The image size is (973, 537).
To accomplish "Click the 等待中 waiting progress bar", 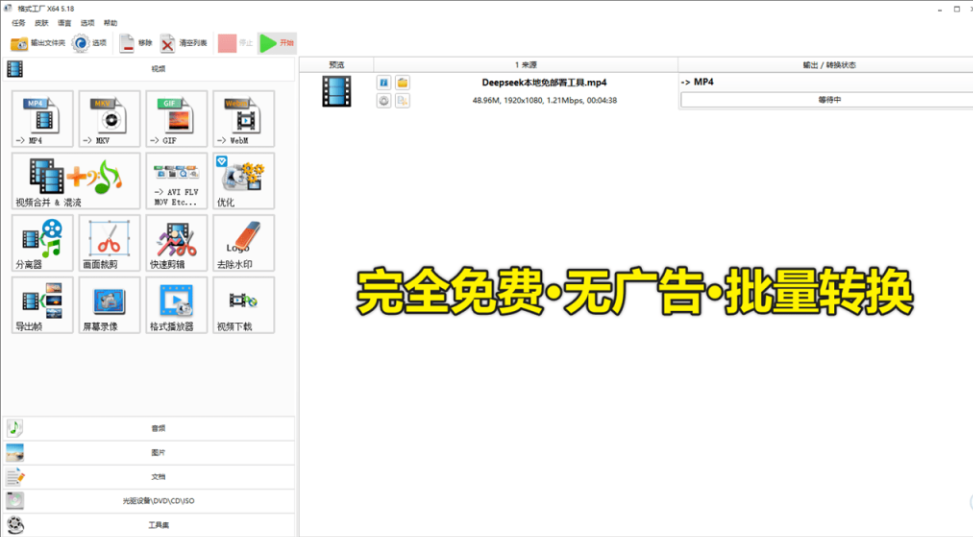I will pyautogui.click(x=828, y=99).
